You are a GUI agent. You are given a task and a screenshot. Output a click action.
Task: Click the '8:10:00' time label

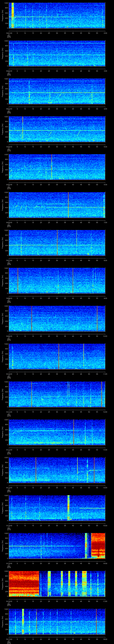pyautogui.click(x=9, y=374)
